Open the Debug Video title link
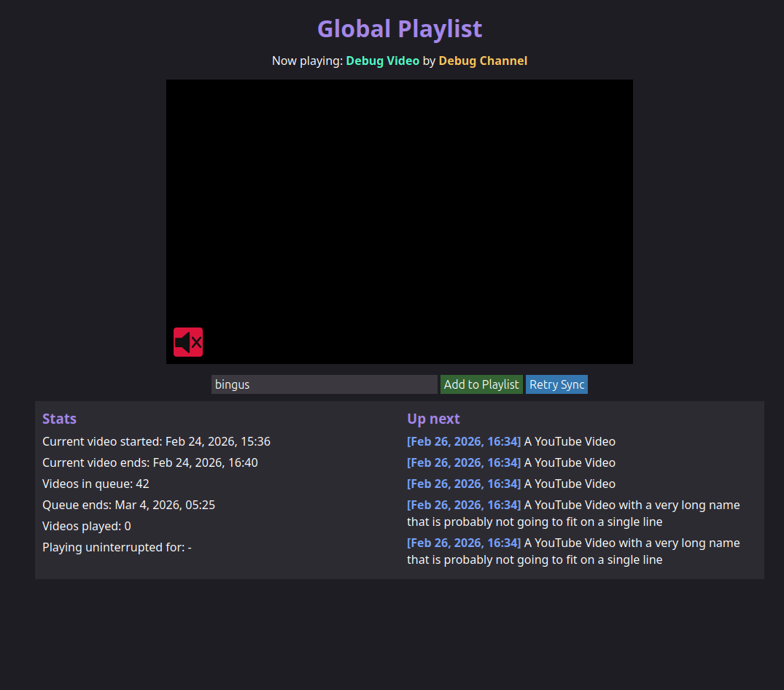The image size is (784, 690). (382, 61)
